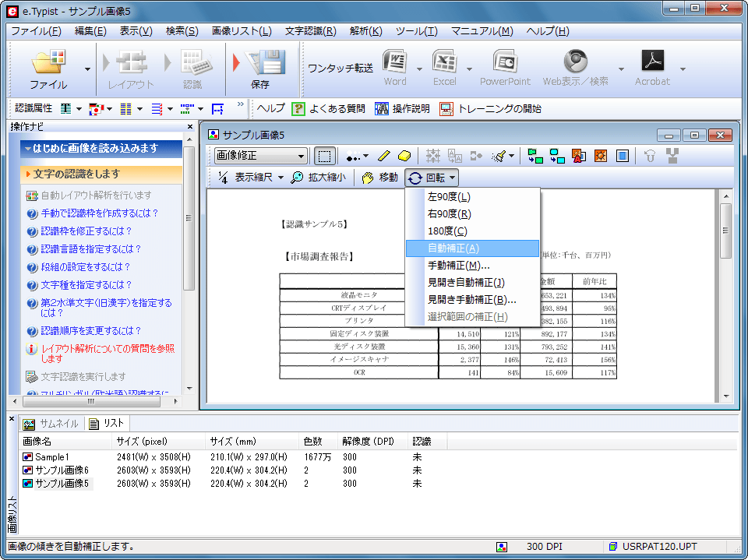Click the ファイル folder icon in the main toolbar
The width and height of the screenshot is (748, 560).
(x=48, y=62)
